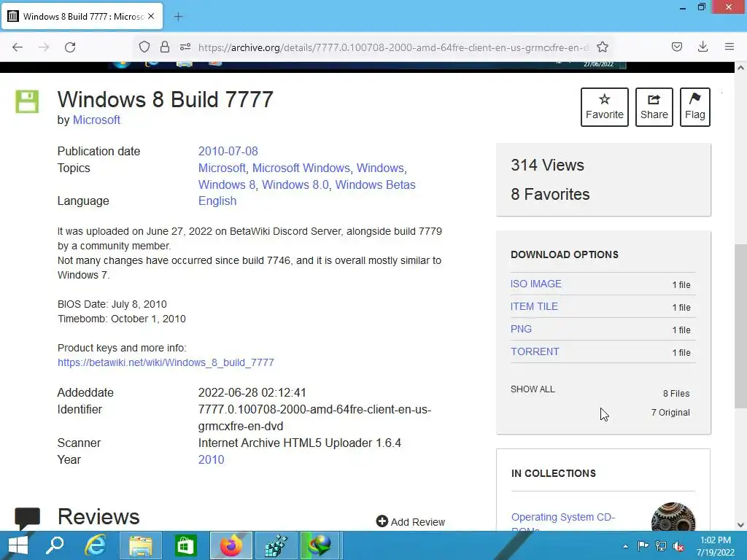747x560 pixels.
Task: Download the TORRENT file
Action: pyautogui.click(x=535, y=351)
